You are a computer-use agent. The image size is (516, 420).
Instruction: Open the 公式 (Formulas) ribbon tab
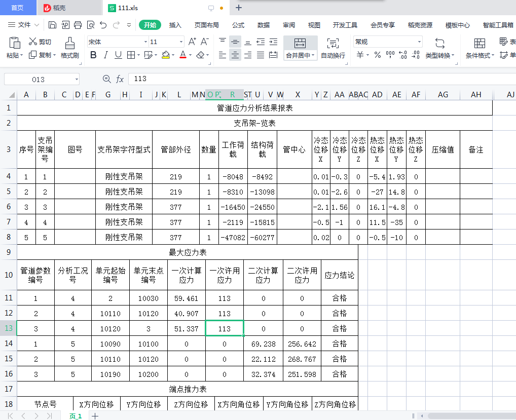[238, 25]
